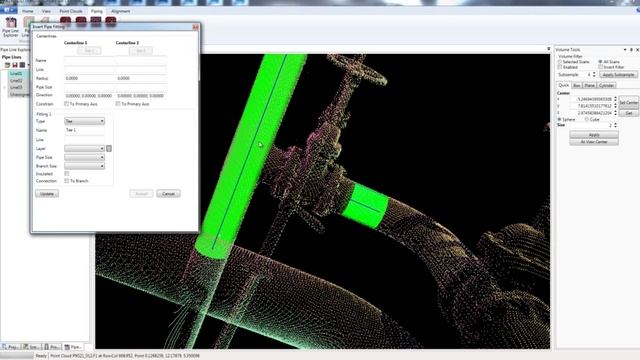Toggle the To Branch connection checkbox
This screenshot has width=640, height=360.
click(67, 181)
